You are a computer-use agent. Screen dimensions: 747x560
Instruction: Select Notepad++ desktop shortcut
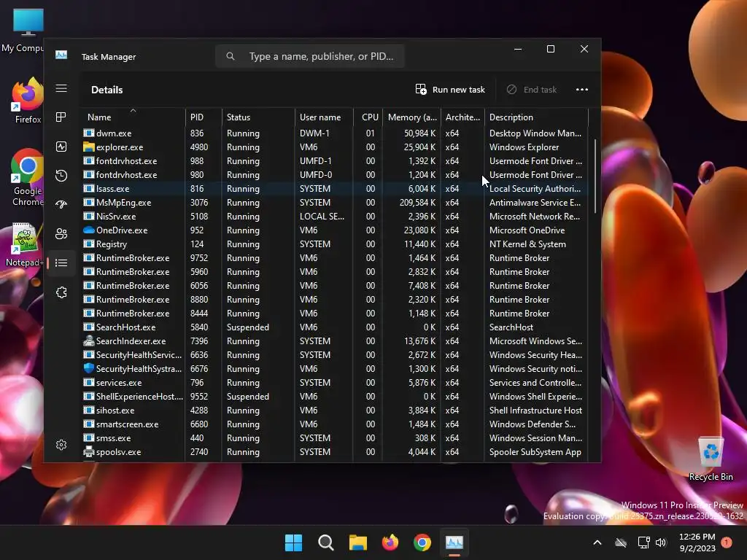tap(24, 245)
